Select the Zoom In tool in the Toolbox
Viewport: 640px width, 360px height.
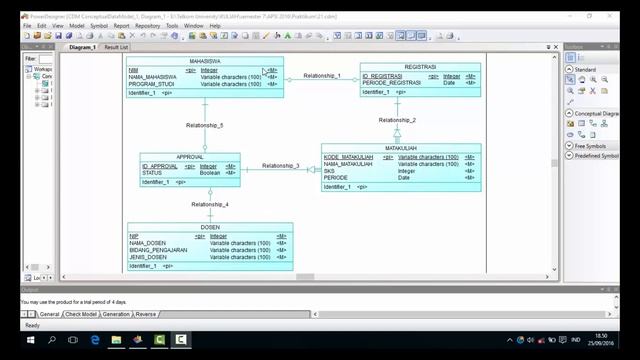coord(593,80)
